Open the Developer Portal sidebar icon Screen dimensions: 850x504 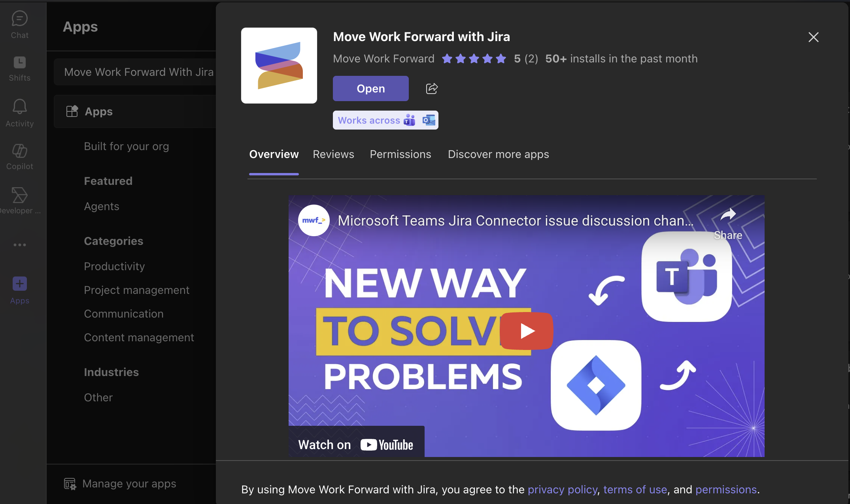19,200
